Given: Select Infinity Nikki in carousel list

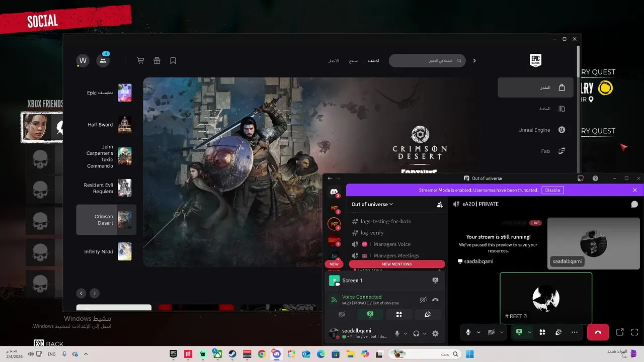Looking at the screenshot, I should [x=106, y=251].
